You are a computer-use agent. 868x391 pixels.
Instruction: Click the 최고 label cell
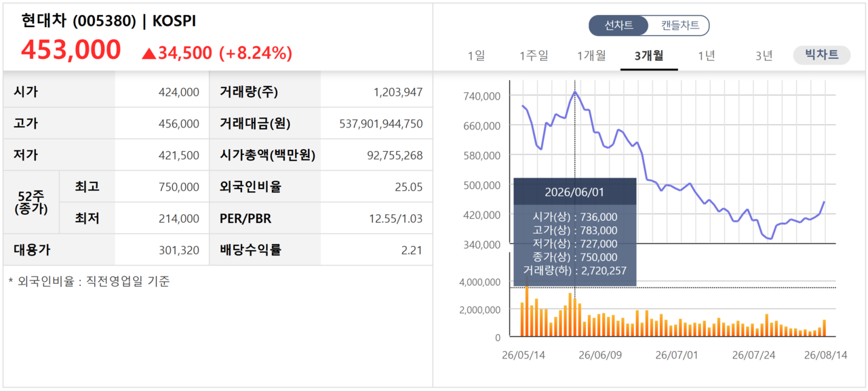coord(87,186)
